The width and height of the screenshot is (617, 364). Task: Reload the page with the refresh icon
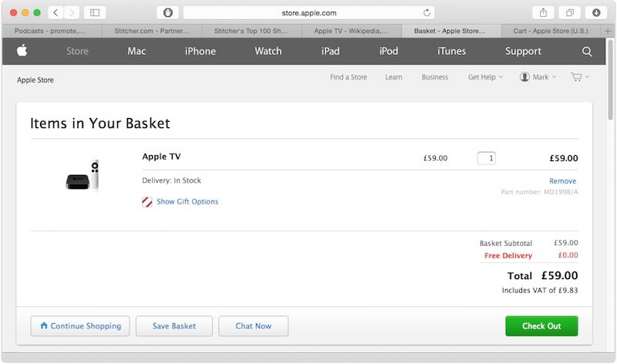[x=427, y=12]
